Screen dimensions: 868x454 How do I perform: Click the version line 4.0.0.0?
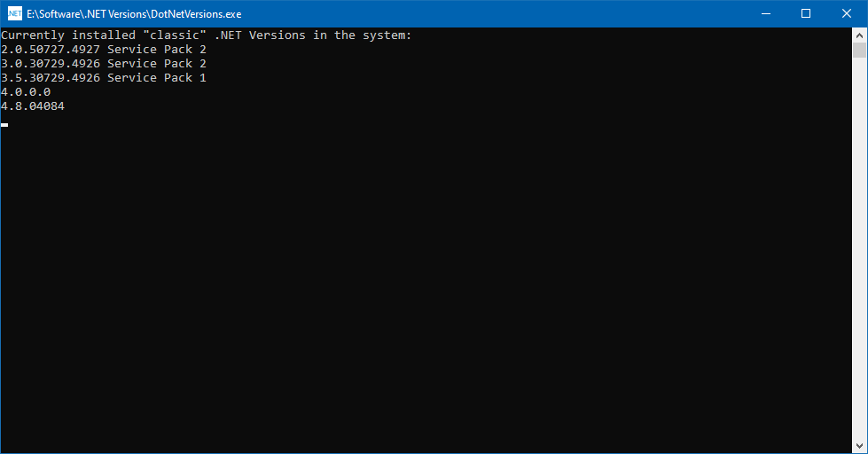(x=26, y=92)
